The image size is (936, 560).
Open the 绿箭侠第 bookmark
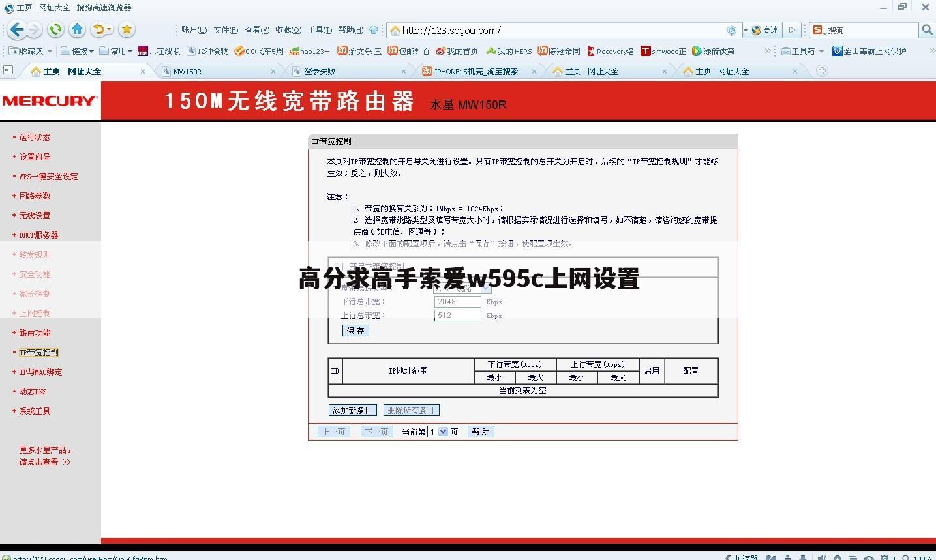coord(714,51)
